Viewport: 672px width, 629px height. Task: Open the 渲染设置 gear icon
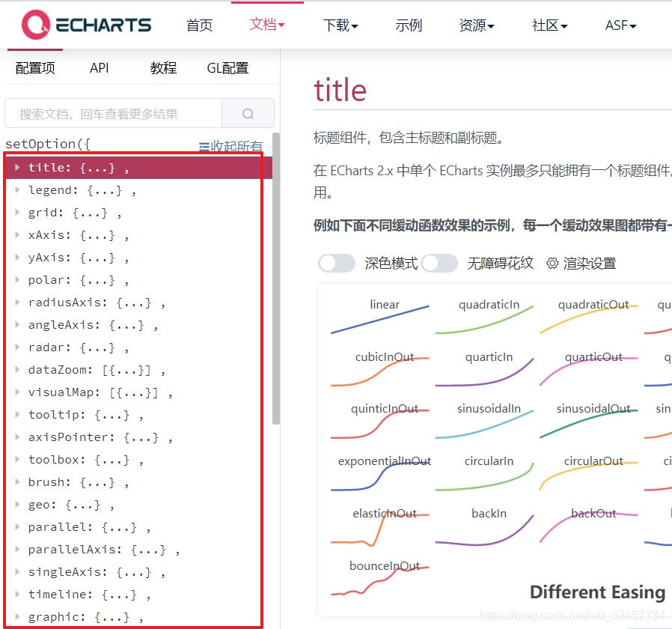click(x=552, y=263)
